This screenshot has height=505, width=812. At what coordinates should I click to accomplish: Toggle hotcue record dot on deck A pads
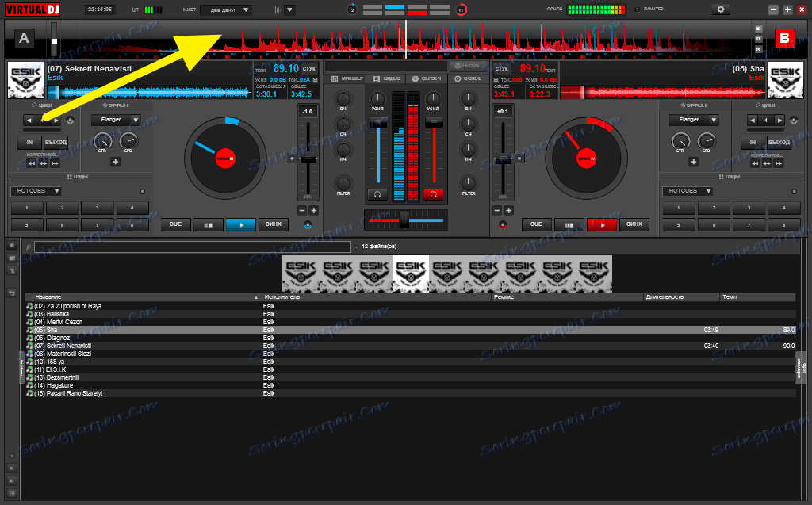click(143, 192)
